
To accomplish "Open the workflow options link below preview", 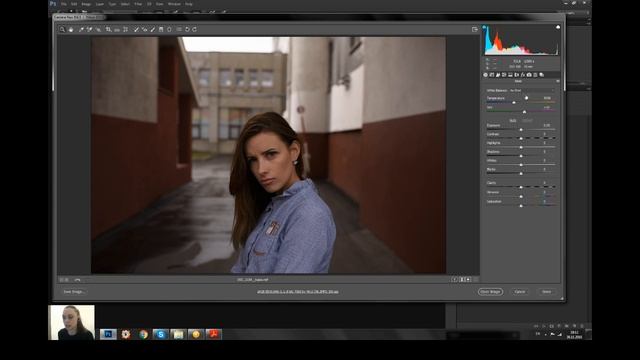I will (x=298, y=292).
